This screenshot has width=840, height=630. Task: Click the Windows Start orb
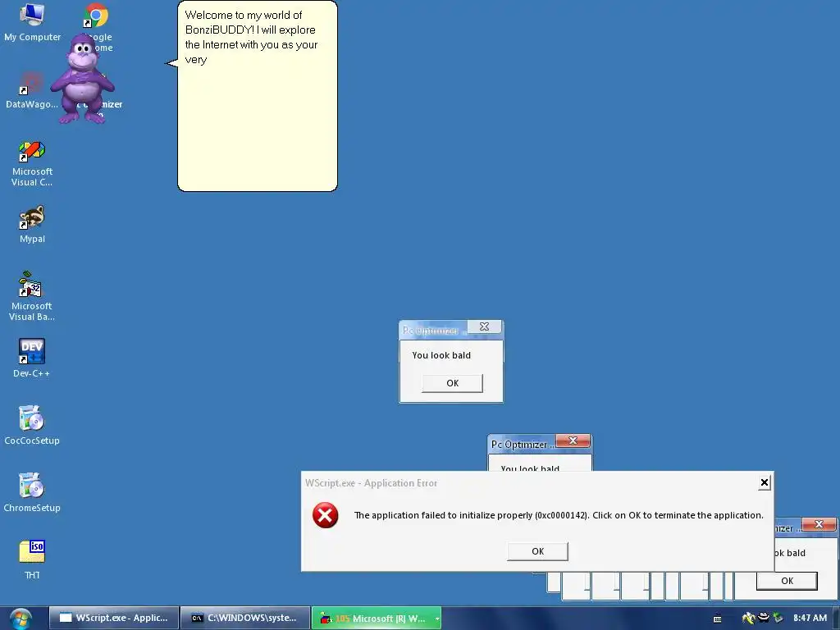tap(20, 619)
